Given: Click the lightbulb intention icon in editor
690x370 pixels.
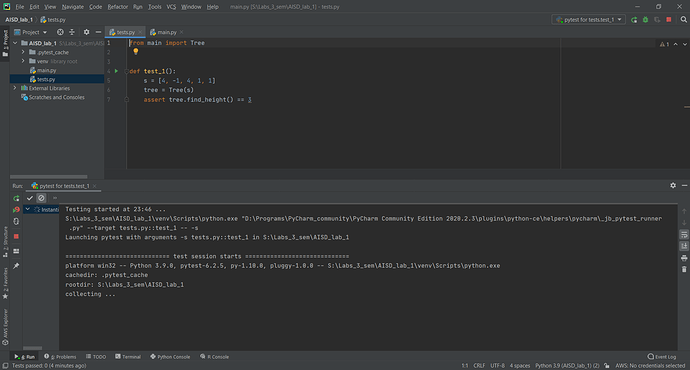Looking at the screenshot, I should click(x=136, y=51).
